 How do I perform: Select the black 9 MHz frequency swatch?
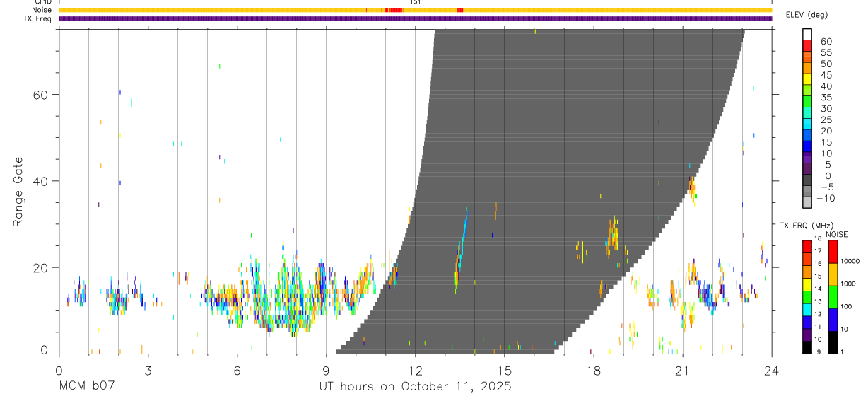pos(807,347)
